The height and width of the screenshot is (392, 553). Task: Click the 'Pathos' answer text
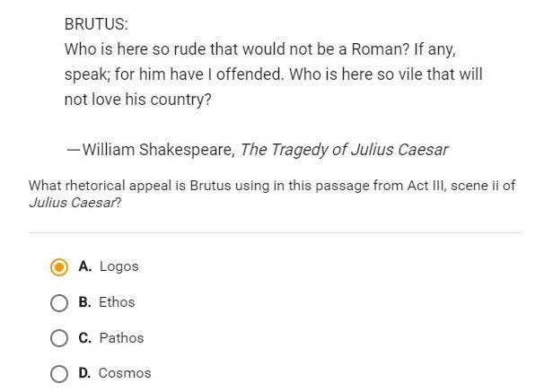tap(121, 338)
